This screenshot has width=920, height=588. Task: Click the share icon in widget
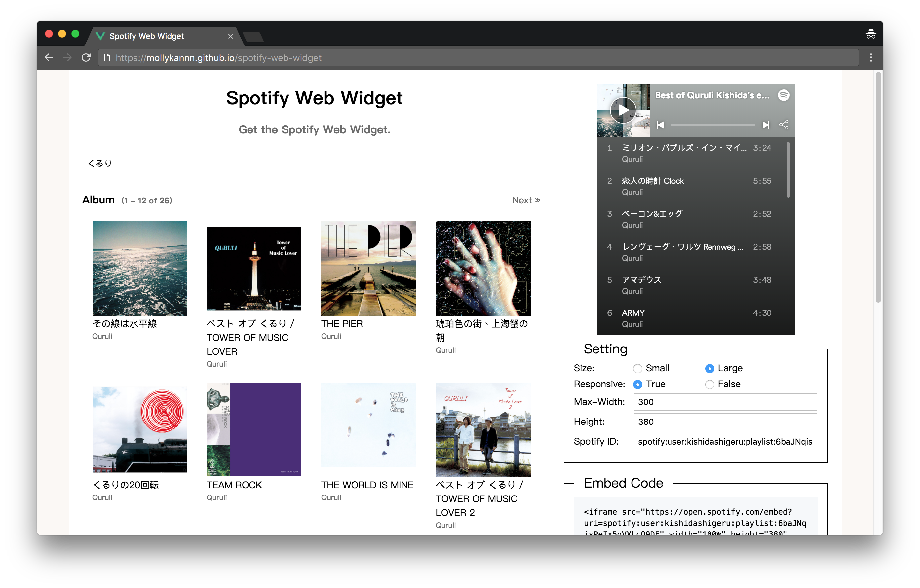[x=783, y=124]
